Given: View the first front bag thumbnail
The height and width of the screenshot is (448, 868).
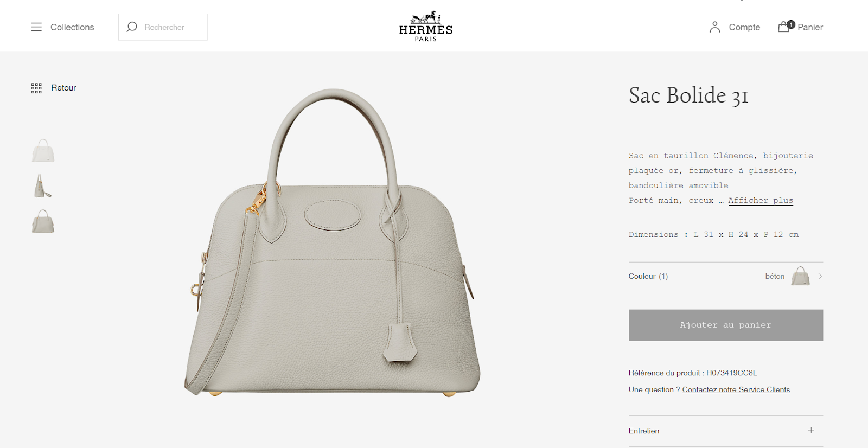Looking at the screenshot, I should coord(43,151).
